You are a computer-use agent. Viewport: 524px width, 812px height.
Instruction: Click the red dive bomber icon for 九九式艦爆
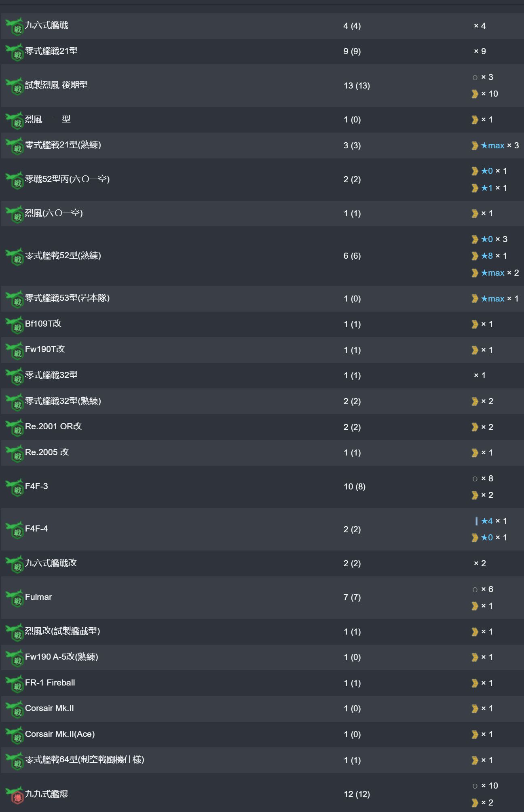click(15, 795)
